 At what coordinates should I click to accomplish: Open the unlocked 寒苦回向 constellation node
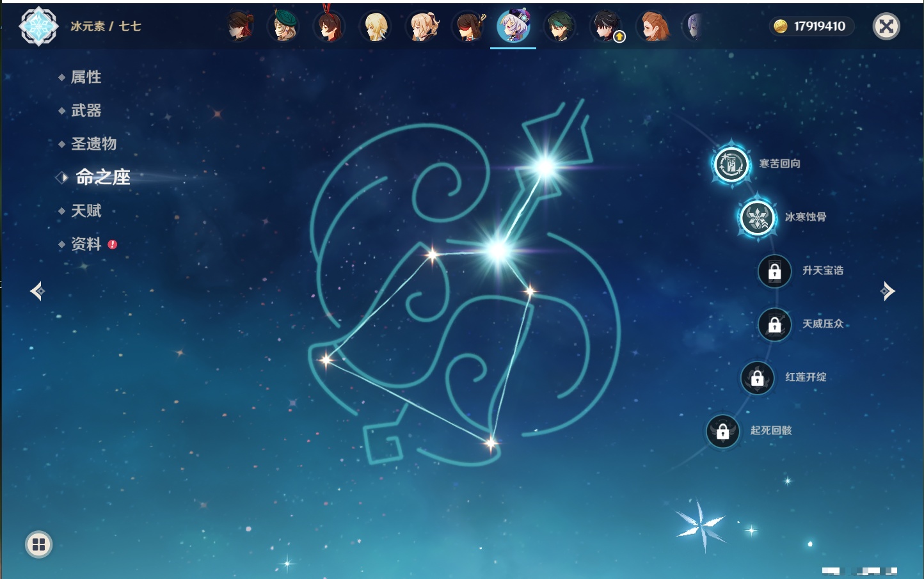pyautogui.click(x=731, y=164)
